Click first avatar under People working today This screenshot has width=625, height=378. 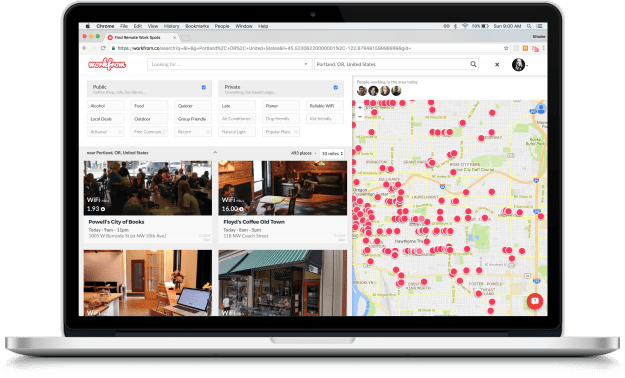point(362,91)
